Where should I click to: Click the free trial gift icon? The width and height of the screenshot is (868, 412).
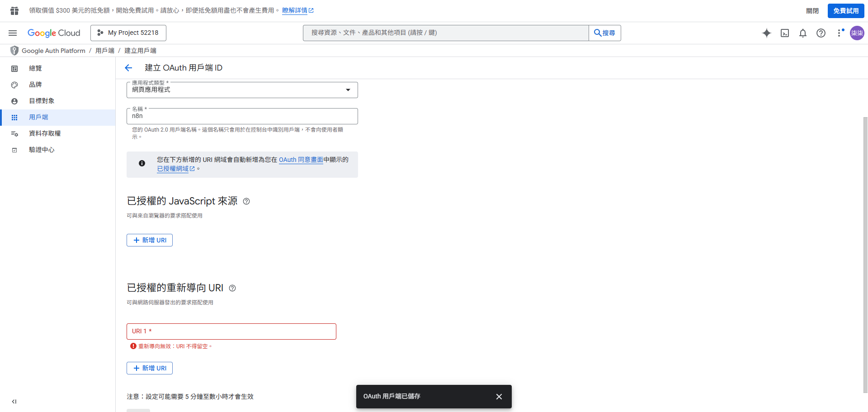coord(14,10)
